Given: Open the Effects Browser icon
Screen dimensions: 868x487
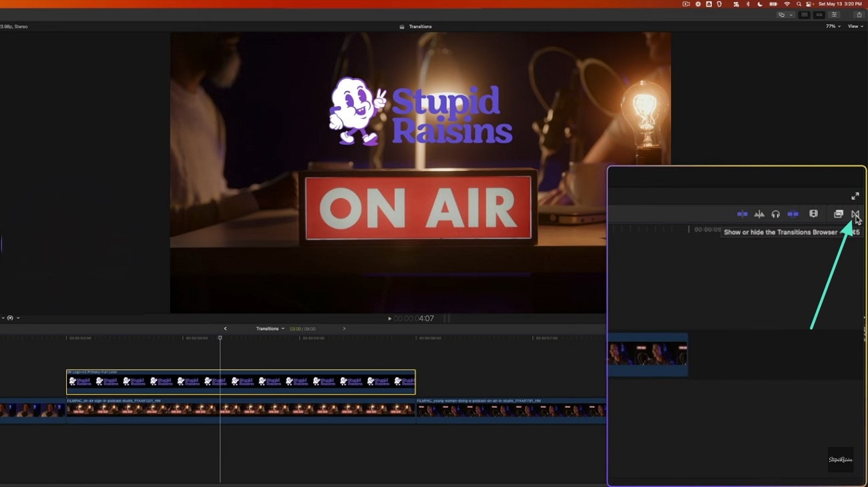Looking at the screenshot, I should click(838, 214).
